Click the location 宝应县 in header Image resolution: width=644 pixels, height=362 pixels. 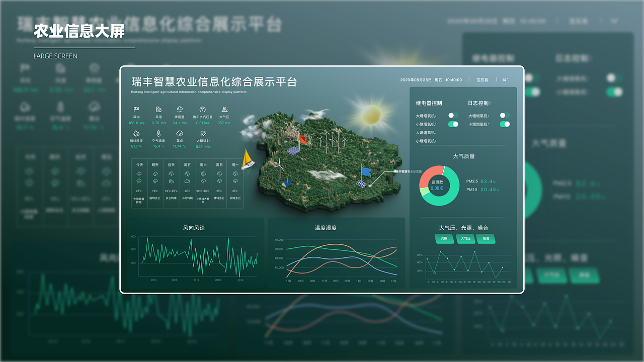(482, 80)
